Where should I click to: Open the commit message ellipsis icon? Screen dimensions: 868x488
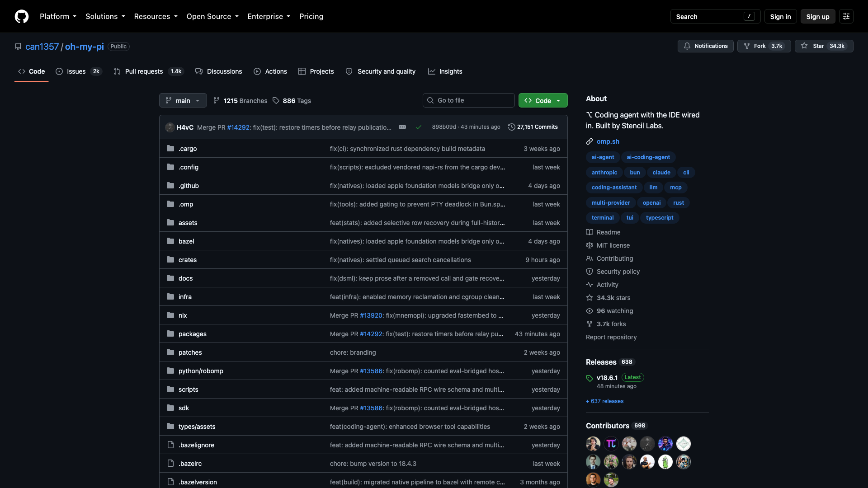pyautogui.click(x=402, y=127)
